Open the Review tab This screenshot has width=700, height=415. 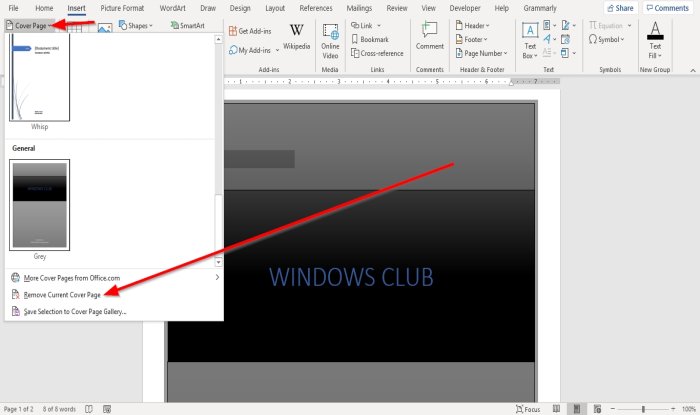(x=397, y=8)
